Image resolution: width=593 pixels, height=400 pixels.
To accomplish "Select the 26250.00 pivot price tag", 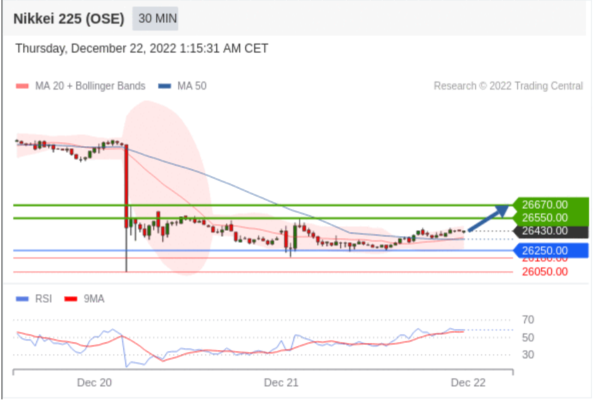I will 551,251.
